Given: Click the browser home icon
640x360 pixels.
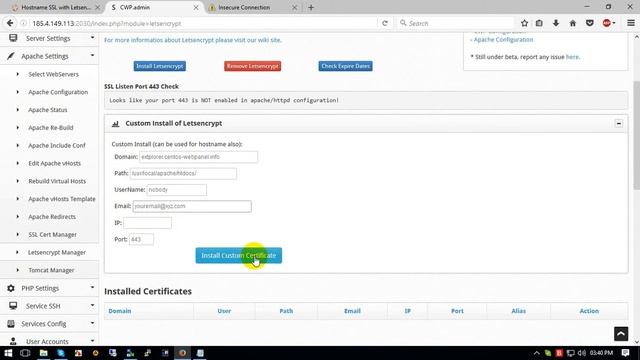Looking at the screenshot, I should 573,23.
